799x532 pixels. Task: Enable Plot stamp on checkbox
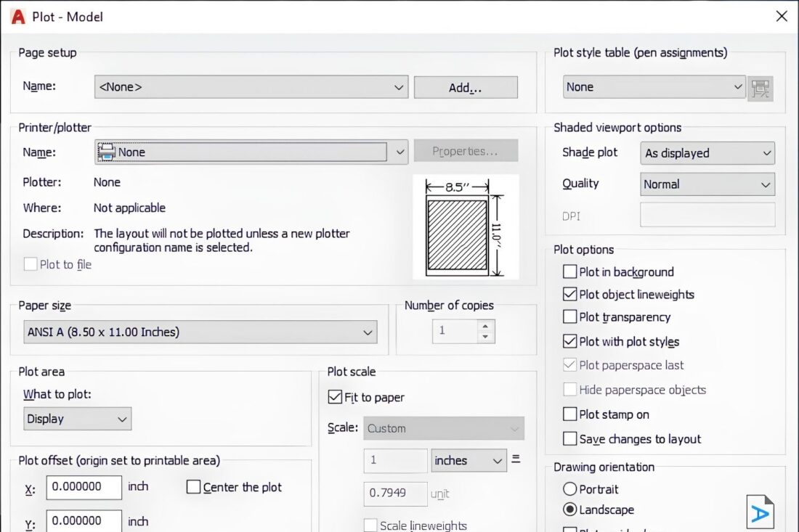click(x=569, y=414)
